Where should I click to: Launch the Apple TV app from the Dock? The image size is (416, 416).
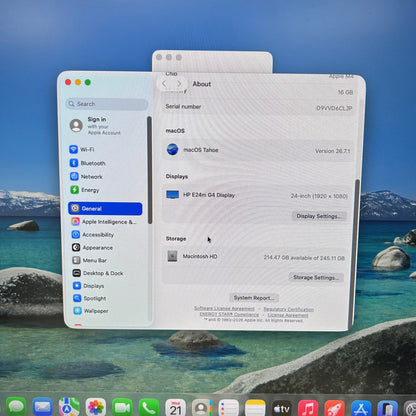pyautogui.click(x=282, y=408)
